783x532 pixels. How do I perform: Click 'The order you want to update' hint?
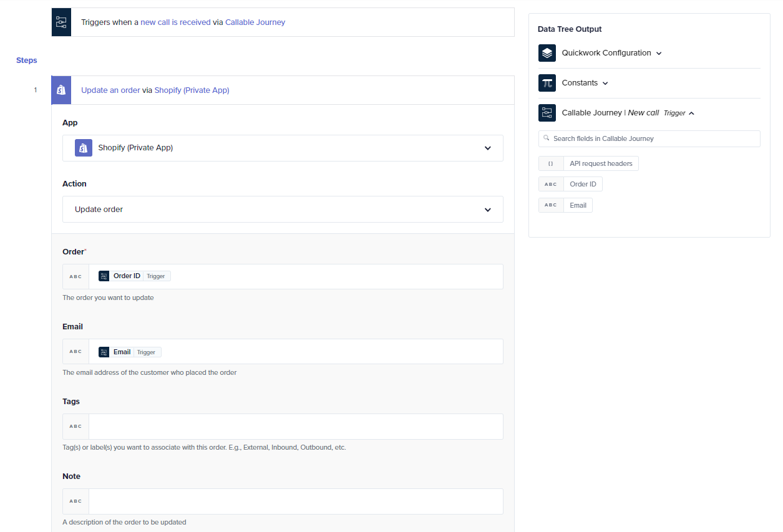(x=108, y=297)
